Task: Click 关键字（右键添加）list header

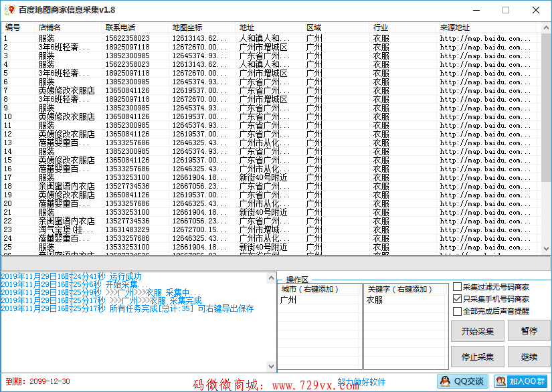Action: (x=405, y=289)
